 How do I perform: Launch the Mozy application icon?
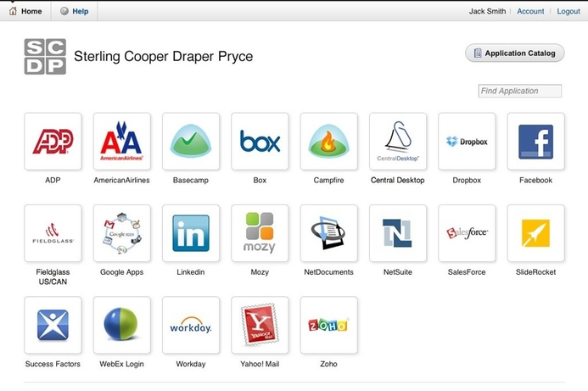pyautogui.click(x=260, y=233)
